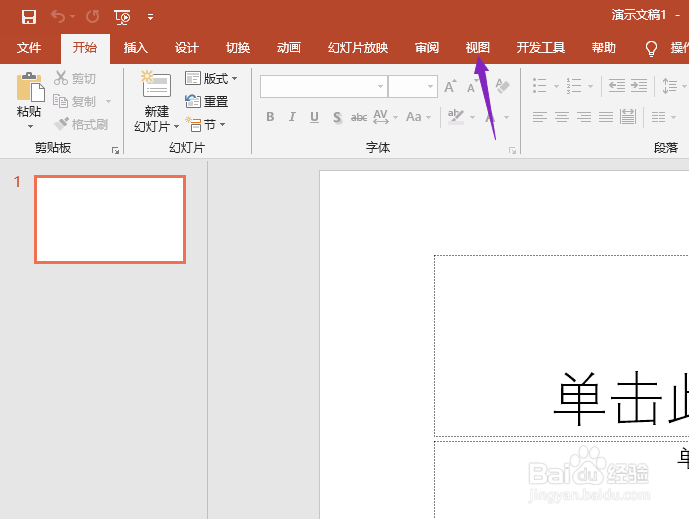Toggle Underline formatting
The image size is (689, 519).
(314, 117)
